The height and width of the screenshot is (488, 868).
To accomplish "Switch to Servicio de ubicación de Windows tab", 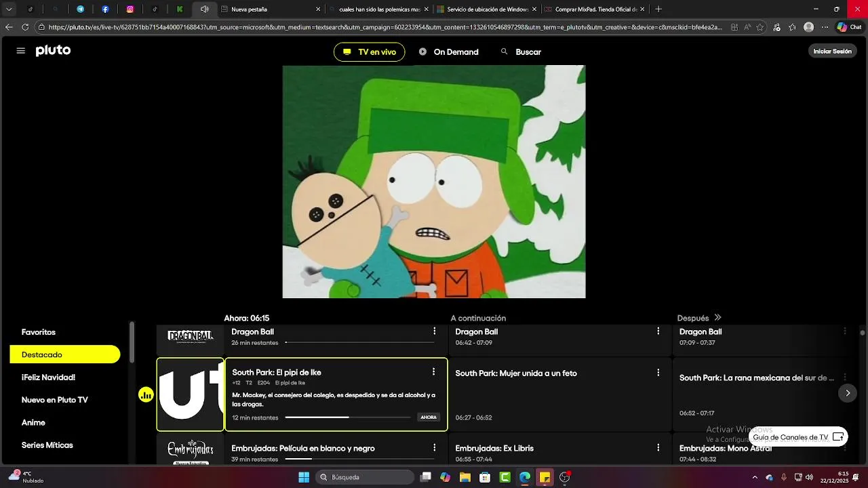I will point(487,9).
